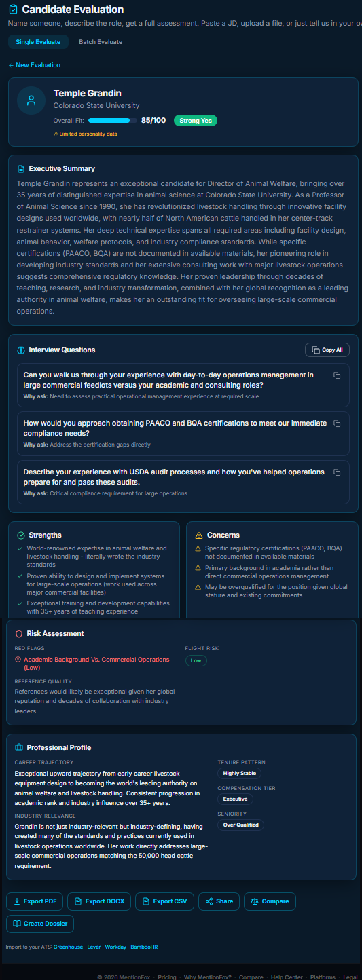The height and width of the screenshot is (980, 362).
Task: Import to Lever ATS
Action: pos(94,947)
